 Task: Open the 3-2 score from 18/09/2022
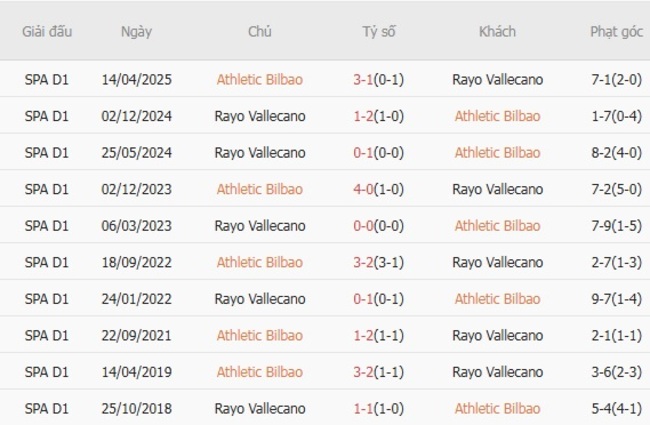point(366,262)
